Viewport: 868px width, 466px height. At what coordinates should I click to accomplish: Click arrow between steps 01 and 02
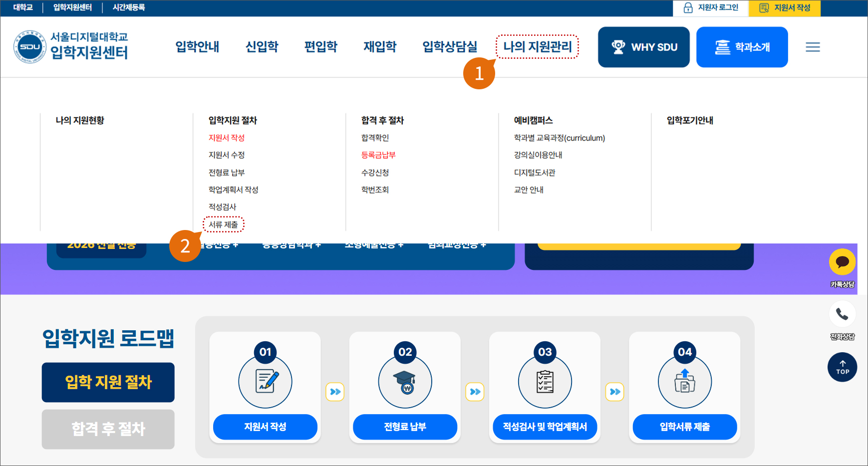(x=335, y=392)
